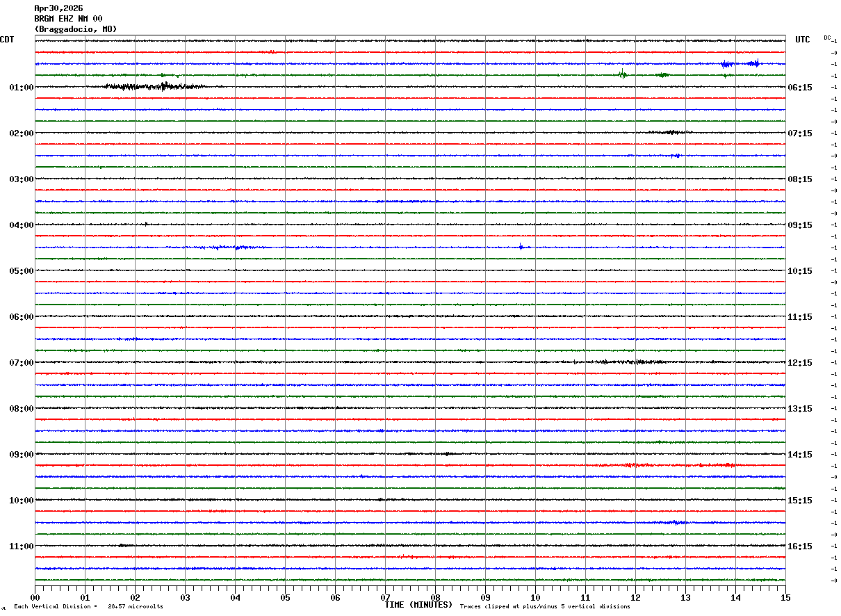Click the (Braggadocio, MO) location label
Viewport: 841px width, 616px height.
(x=76, y=29)
